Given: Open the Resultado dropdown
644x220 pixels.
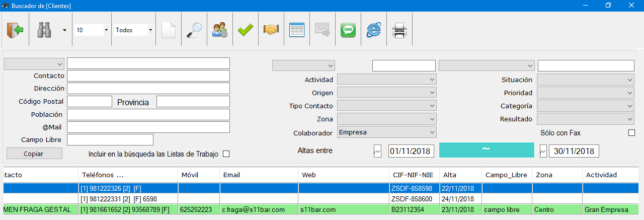Looking at the screenshot, I should point(586,119).
